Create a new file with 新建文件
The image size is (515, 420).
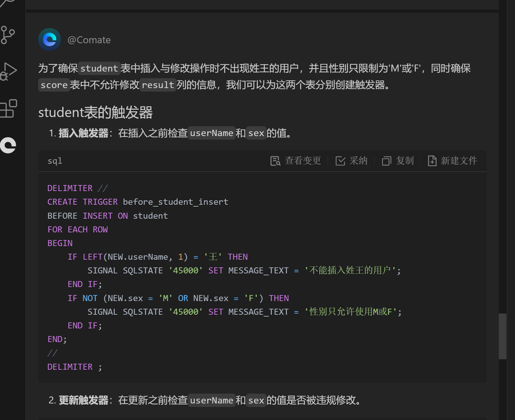click(x=452, y=161)
